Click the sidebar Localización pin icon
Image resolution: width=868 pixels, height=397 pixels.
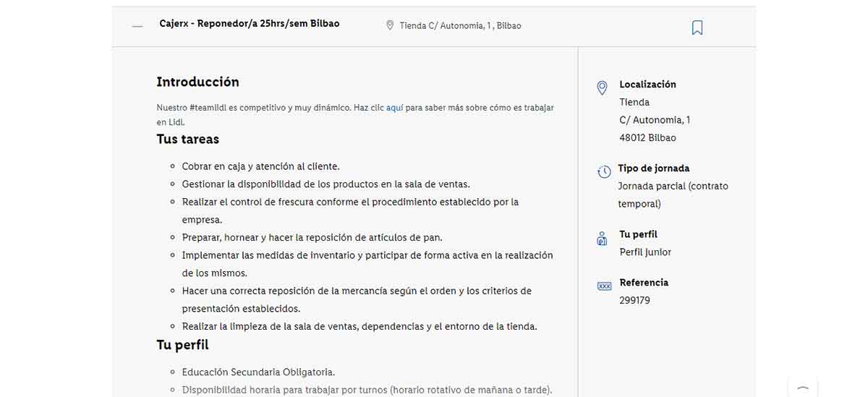pyautogui.click(x=602, y=88)
